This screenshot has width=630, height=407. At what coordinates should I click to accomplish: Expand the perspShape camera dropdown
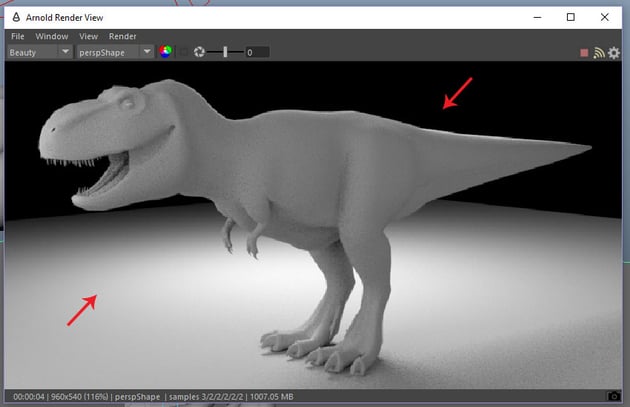point(115,52)
